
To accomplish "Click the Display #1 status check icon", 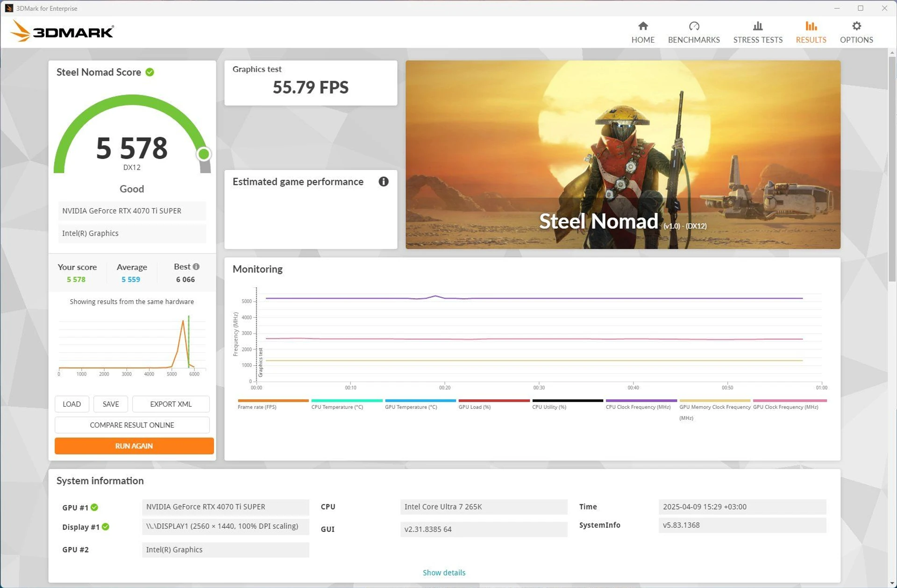I will (x=106, y=527).
